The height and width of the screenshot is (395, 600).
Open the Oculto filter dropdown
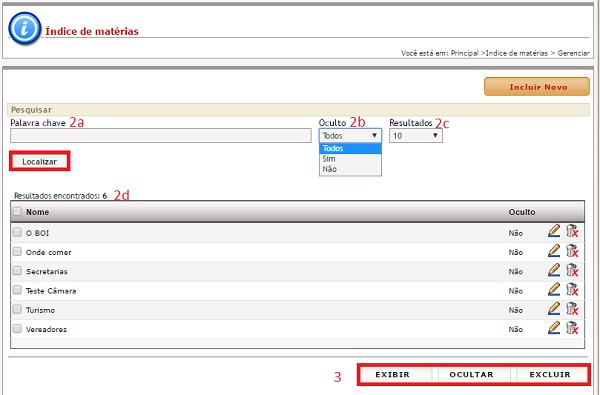[350, 135]
